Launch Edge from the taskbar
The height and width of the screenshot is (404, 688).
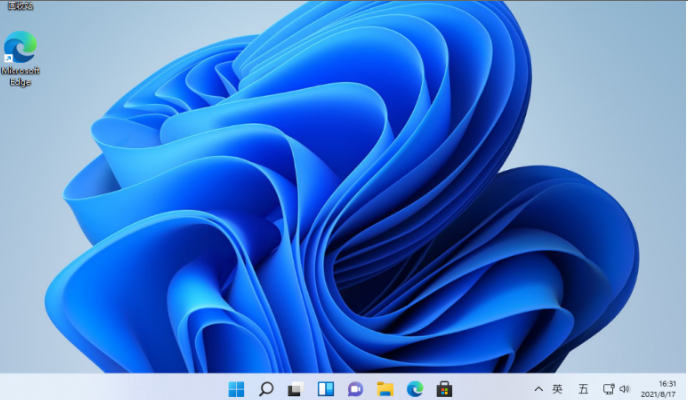414,388
